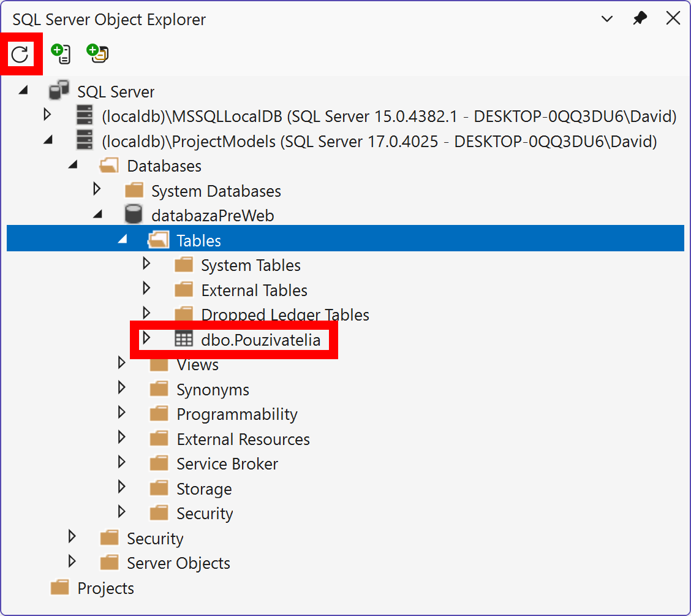Select the Server Objects node label
The image size is (691, 616).
coord(178,563)
